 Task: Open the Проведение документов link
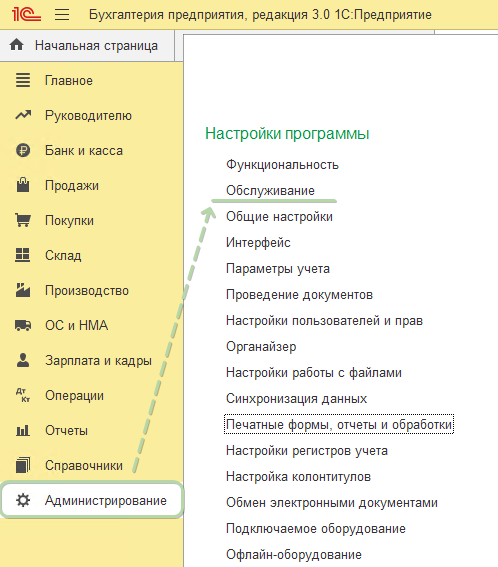[299, 295]
